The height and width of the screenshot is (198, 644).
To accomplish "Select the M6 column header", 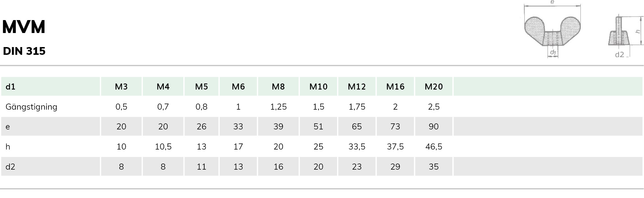I will click(x=238, y=86).
